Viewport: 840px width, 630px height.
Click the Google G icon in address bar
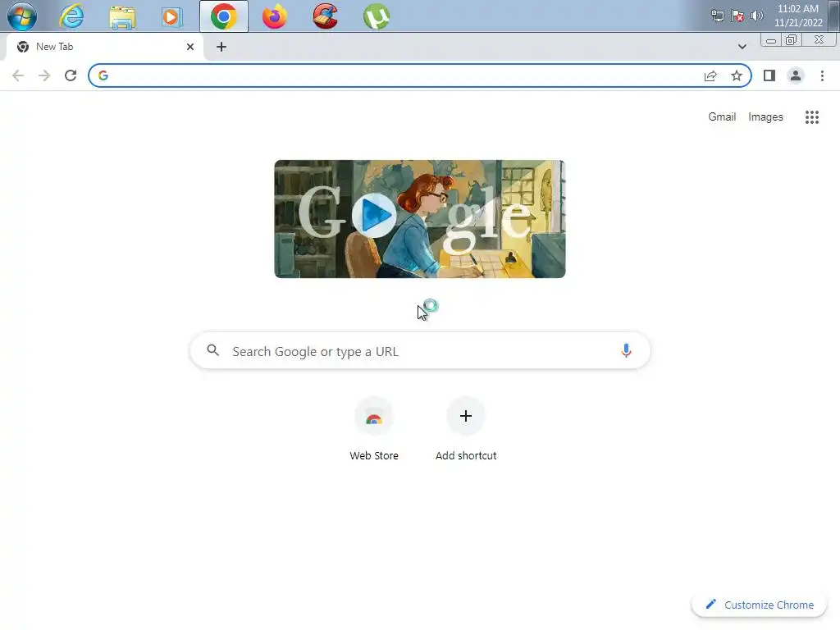click(103, 75)
